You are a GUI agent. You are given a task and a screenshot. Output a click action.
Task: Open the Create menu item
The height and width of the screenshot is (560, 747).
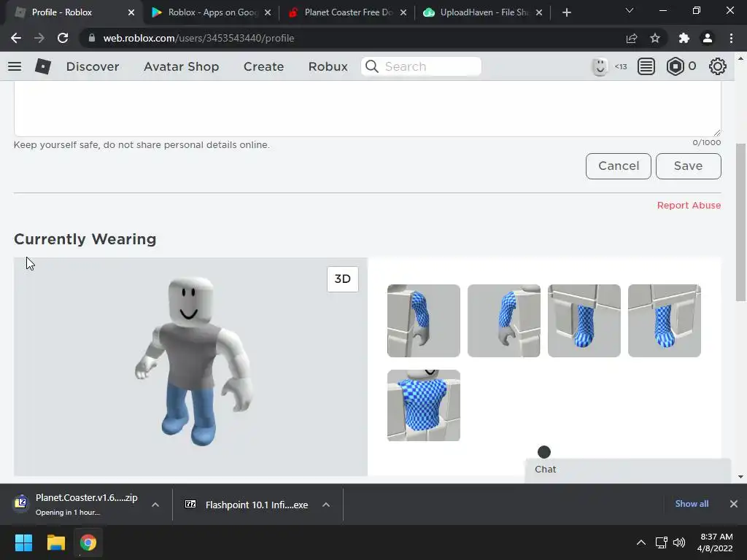click(264, 66)
